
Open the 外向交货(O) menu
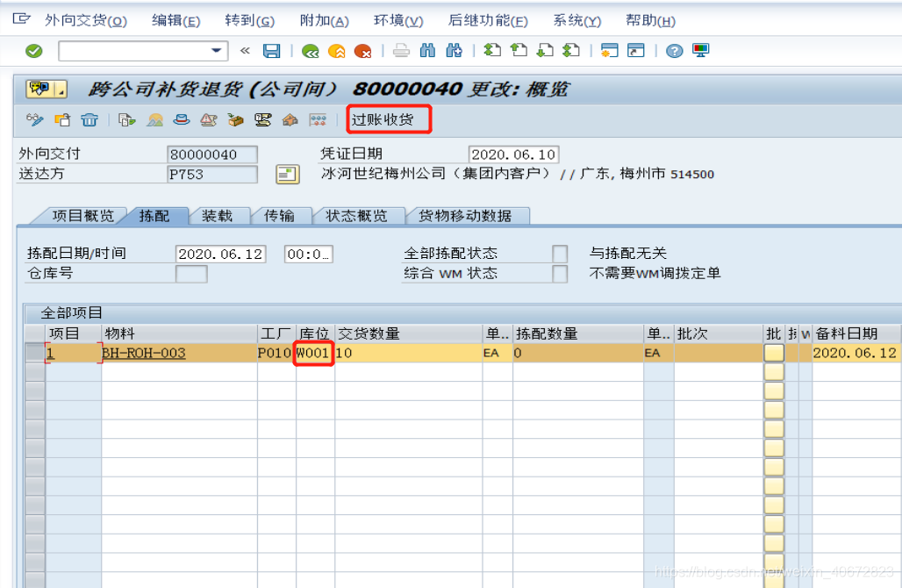pyautogui.click(x=86, y=21)
